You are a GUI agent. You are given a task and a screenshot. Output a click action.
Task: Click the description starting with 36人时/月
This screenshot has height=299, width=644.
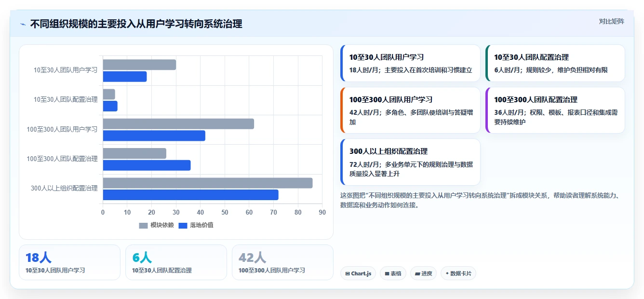[556, 117]
